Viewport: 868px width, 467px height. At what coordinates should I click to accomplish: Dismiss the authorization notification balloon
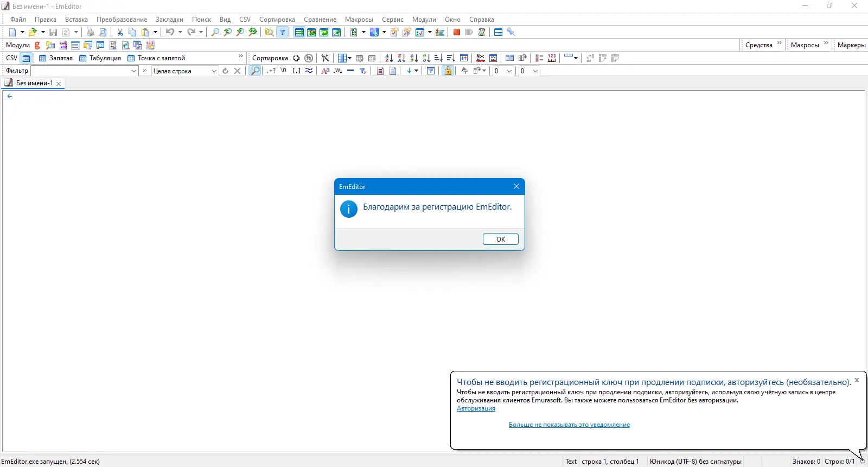[x=857, y=380]
